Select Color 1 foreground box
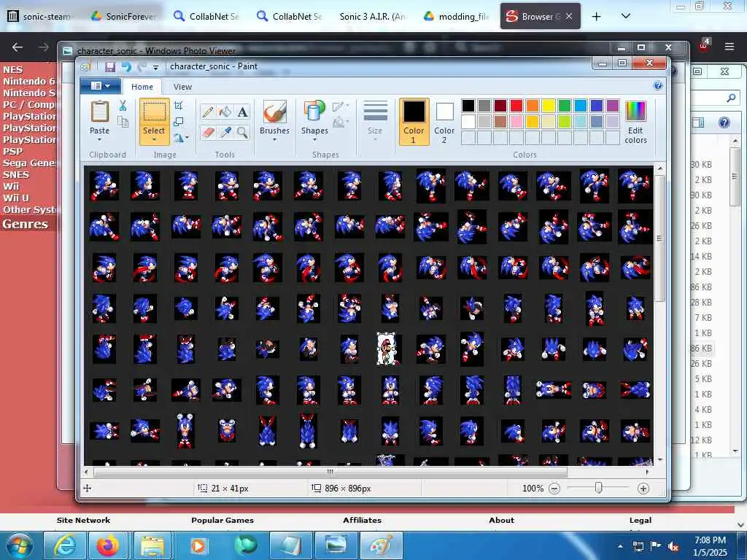 (414, 122)
